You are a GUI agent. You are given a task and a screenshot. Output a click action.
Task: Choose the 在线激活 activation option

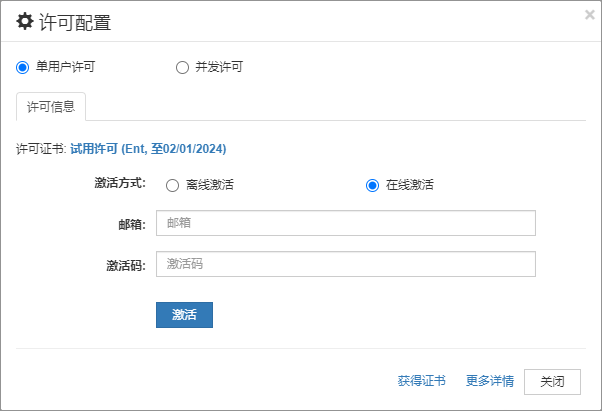(372, 185)
